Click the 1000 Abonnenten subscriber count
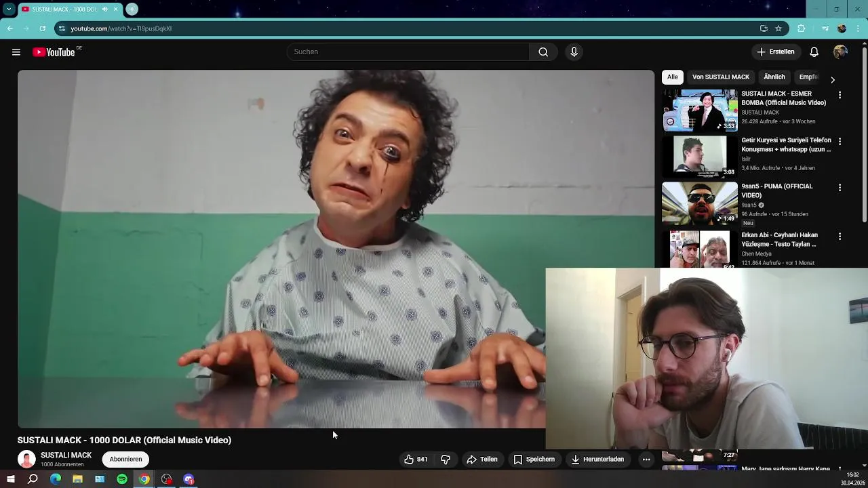The width and height of the screenshot is (868, 488). click(62, 465)
